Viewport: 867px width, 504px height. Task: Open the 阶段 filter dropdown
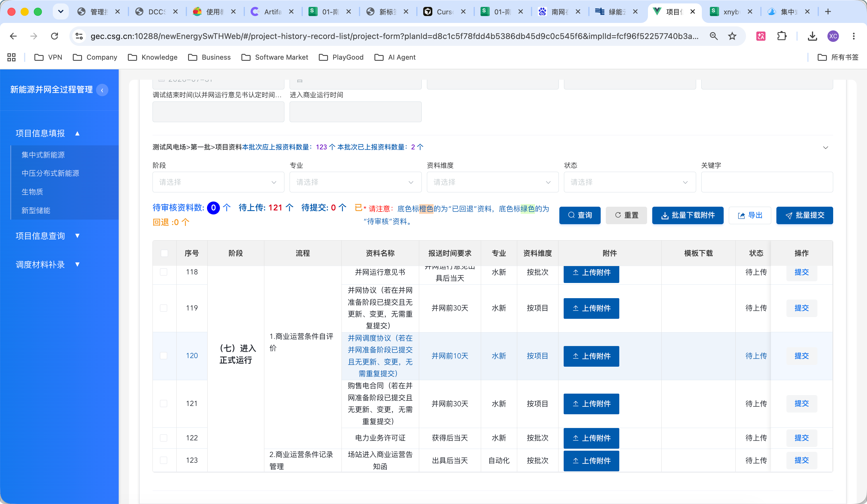(x=218, y=182)
